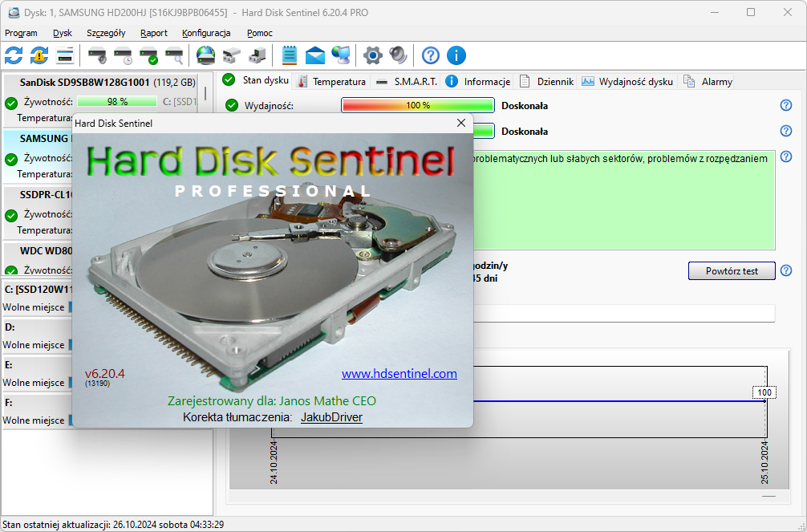The width and height of the screenshot is (807, 532).
Task: Click the status bar update time text
Action: point(113,525)
